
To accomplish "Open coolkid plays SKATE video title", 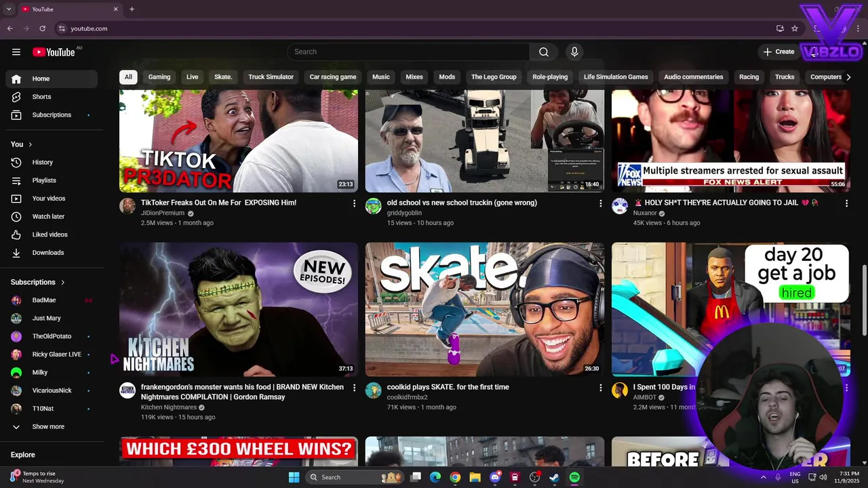I will [448, 387].
